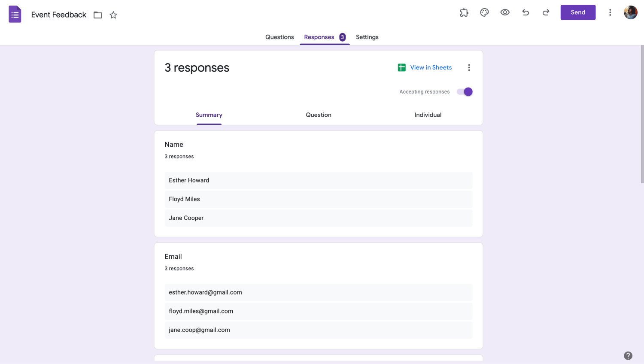
Task: Open the Google Forms logo icon
Action: point(15,14)
